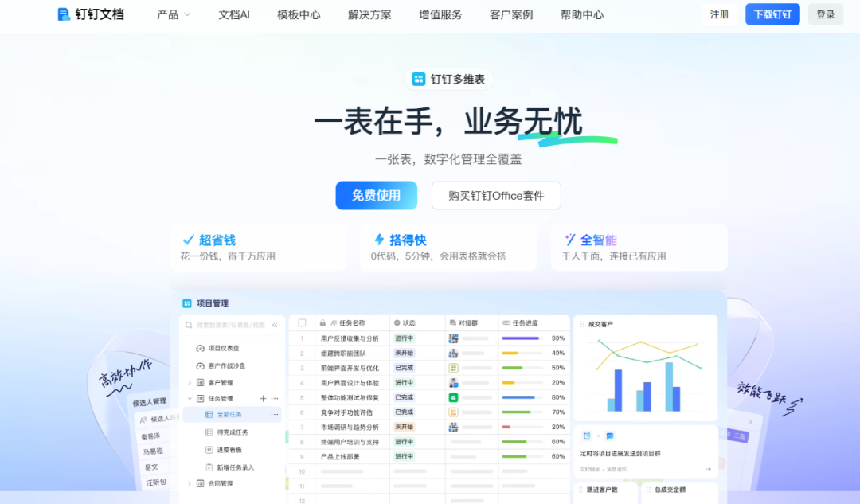Image resolution: width=860 pixels, height=504 pixels.
Task: Expand the 客户管理 tree node
Action: tap(190, 383)
